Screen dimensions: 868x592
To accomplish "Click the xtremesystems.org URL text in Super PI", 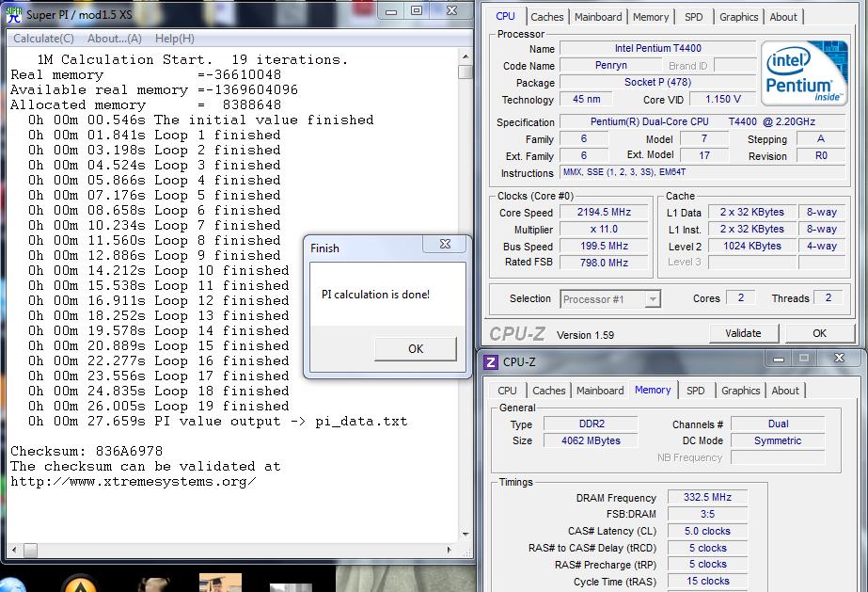I will 134,482.
